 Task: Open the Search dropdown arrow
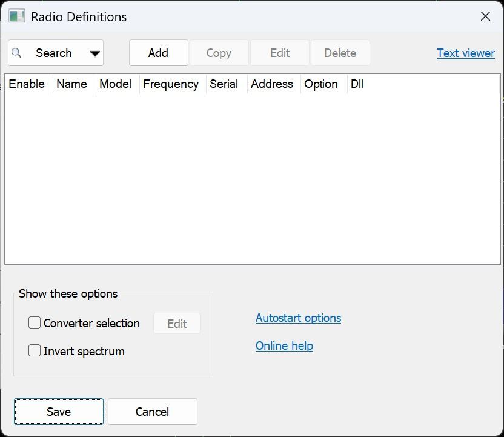pyautogui.click(x=94, y=53)
